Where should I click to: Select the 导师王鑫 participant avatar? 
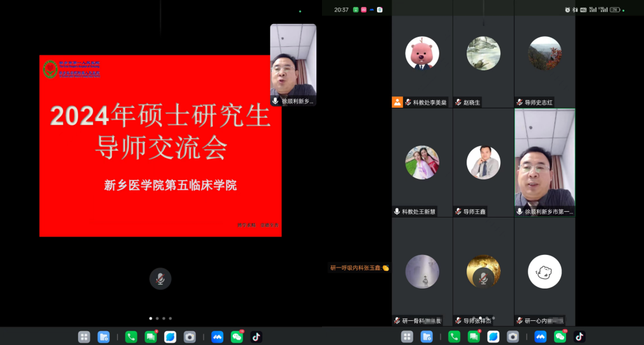(484, 162)
